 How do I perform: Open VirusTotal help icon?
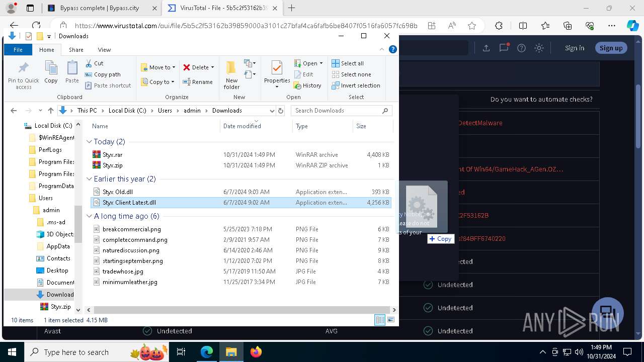pyautogui.click(x=521, y=48)
